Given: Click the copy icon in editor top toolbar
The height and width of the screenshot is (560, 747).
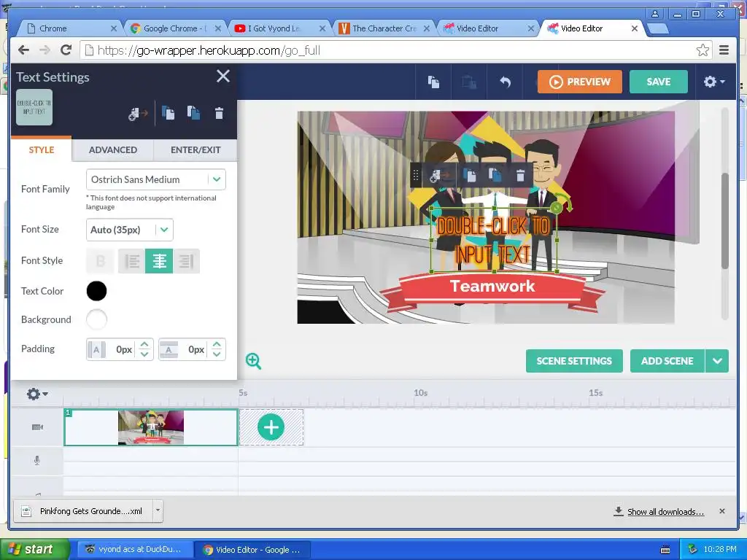Looking at the screenshot, I should click(433, 82).
